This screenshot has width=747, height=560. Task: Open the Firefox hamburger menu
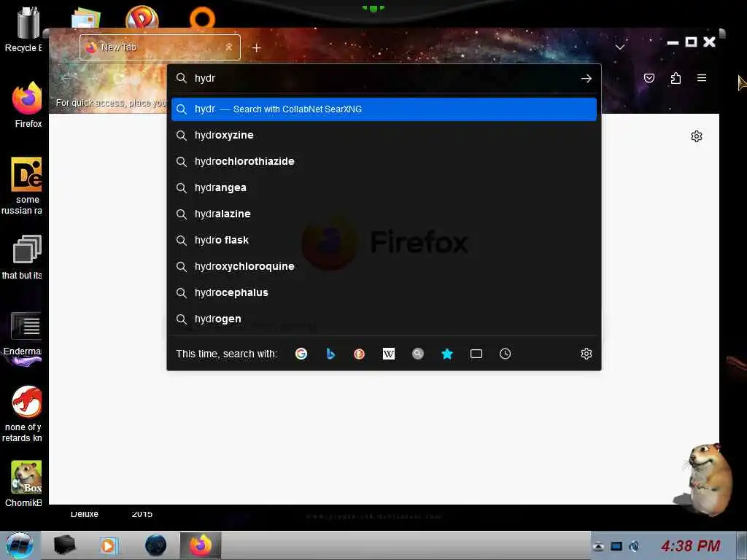coord(702,77)
